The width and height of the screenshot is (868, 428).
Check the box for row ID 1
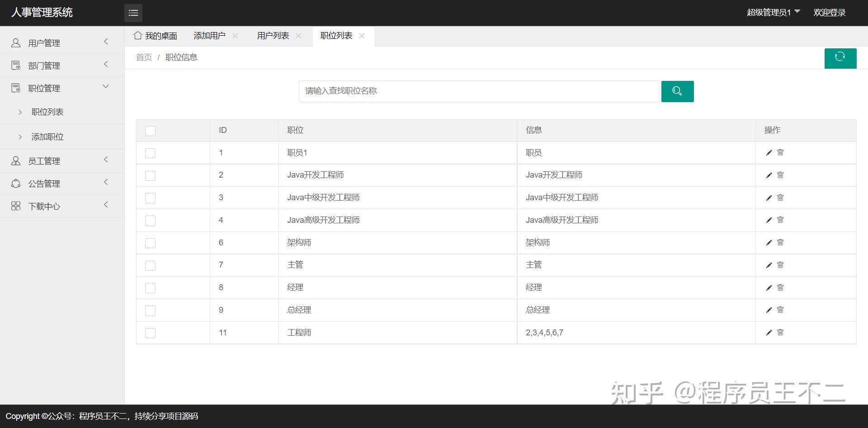tap(150, 153)
